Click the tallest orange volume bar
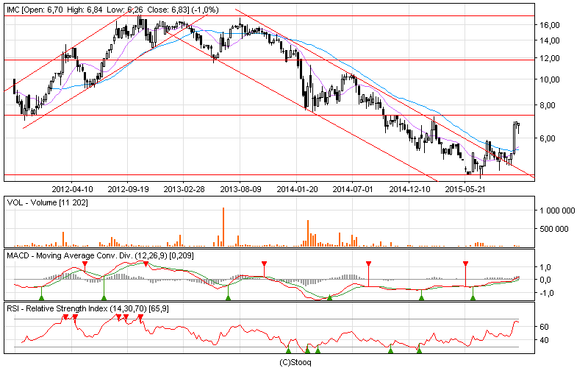Image resolution: width=588 pixels, height=368 pixels. click(223, 227)
